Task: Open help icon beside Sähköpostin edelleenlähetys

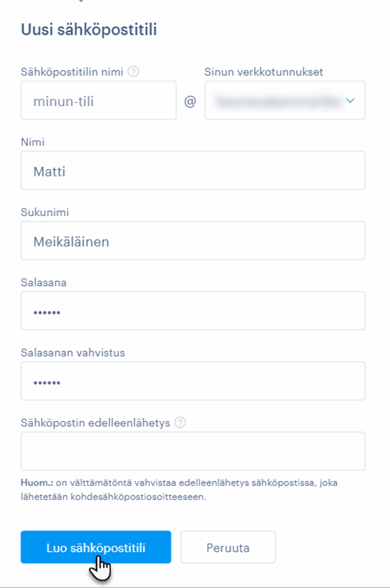Action: click(x=180, y=422)
